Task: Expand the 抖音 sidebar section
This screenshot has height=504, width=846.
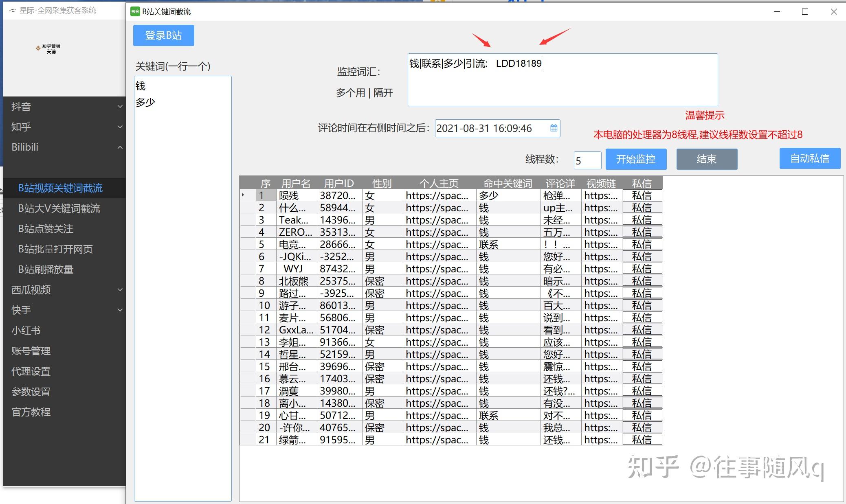Action: pos(120,107)
